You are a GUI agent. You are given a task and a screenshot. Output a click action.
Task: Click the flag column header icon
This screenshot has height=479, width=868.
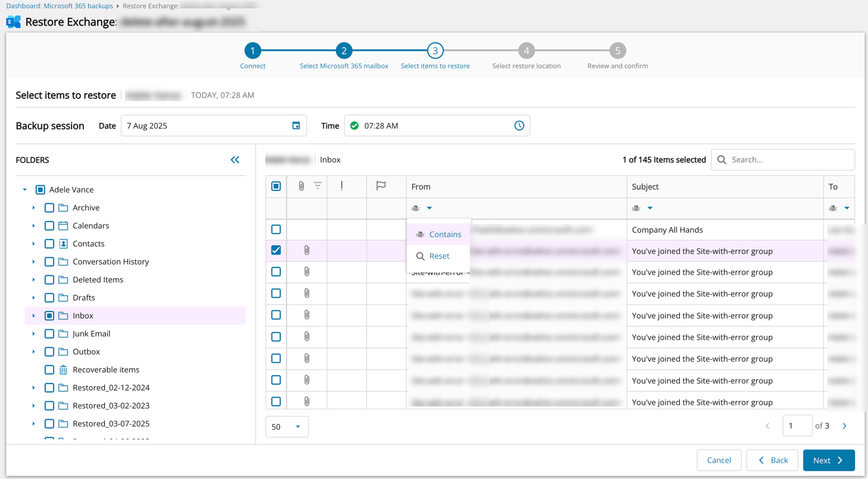381,186
